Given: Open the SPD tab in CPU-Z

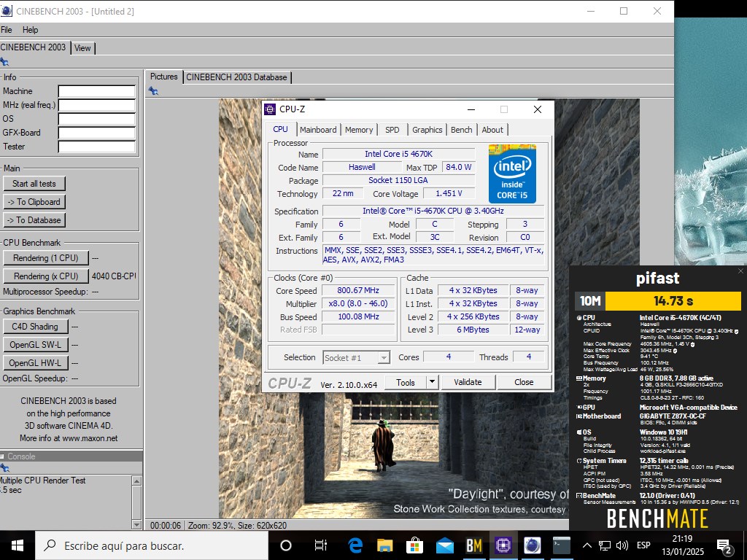Looking at the screenshot, I should click(392, 130).
